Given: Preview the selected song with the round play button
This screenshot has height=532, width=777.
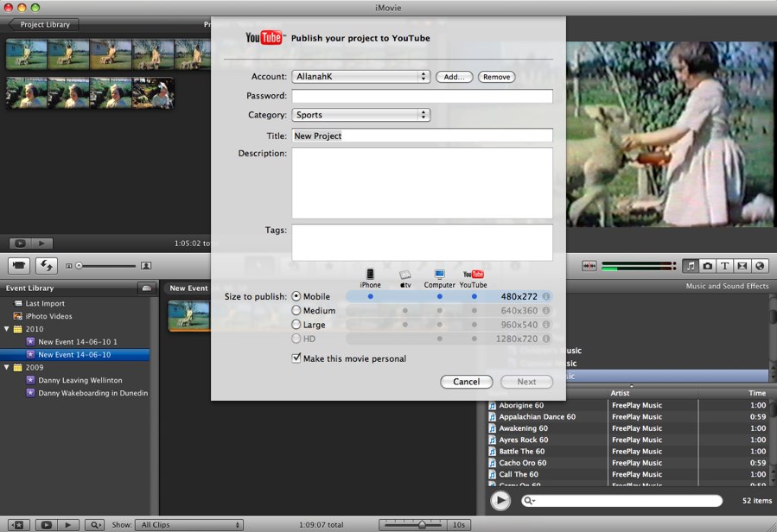Looking at the screenshot, I should tap(500, 500).
